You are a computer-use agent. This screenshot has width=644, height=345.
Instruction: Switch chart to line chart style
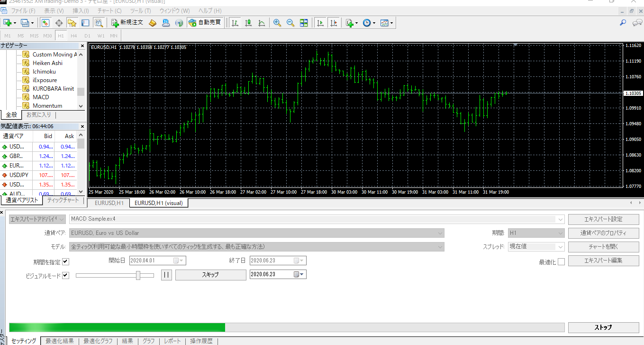pos(262,22)
